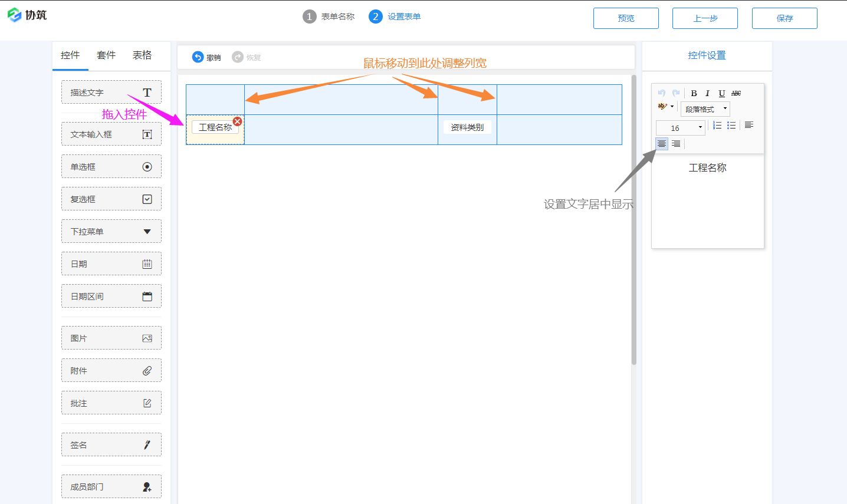Viewport: 847px width, 504px height.
Task: Switch to the 套件 tab
Action: pos(106,55)
